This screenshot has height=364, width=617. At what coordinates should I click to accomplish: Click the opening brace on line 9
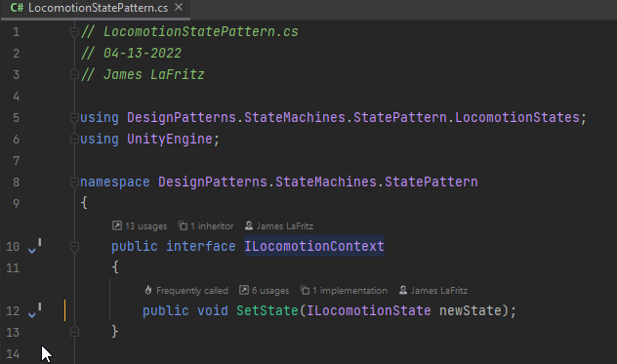(84, 203)
